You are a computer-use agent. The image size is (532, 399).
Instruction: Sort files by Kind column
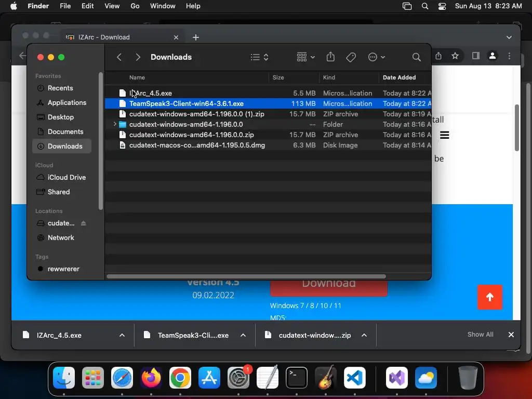pyautogui.click(x=329, y=77)
